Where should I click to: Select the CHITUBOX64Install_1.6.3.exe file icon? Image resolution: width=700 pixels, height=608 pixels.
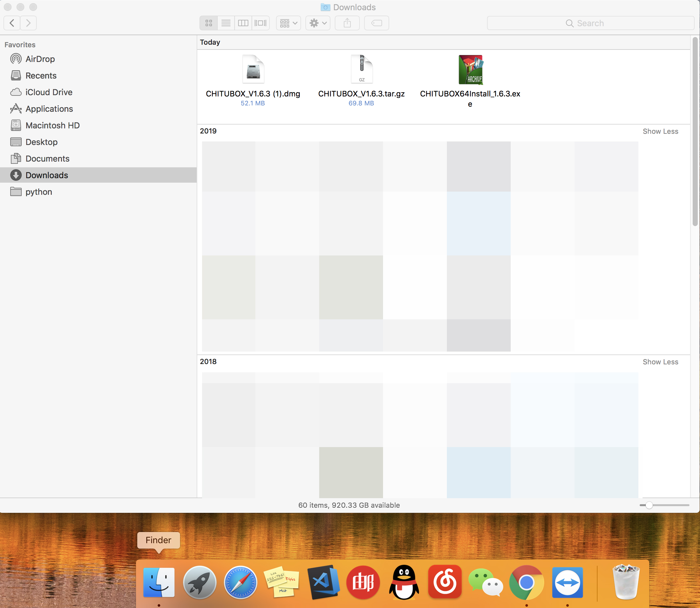pyautogui.click(x=470, y=70)
